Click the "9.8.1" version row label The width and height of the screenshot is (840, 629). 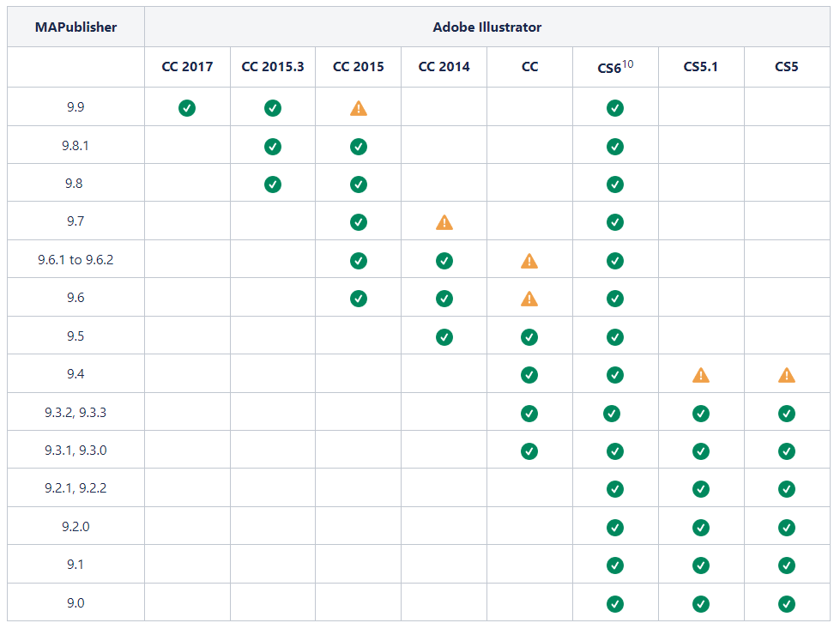(76, 146)
